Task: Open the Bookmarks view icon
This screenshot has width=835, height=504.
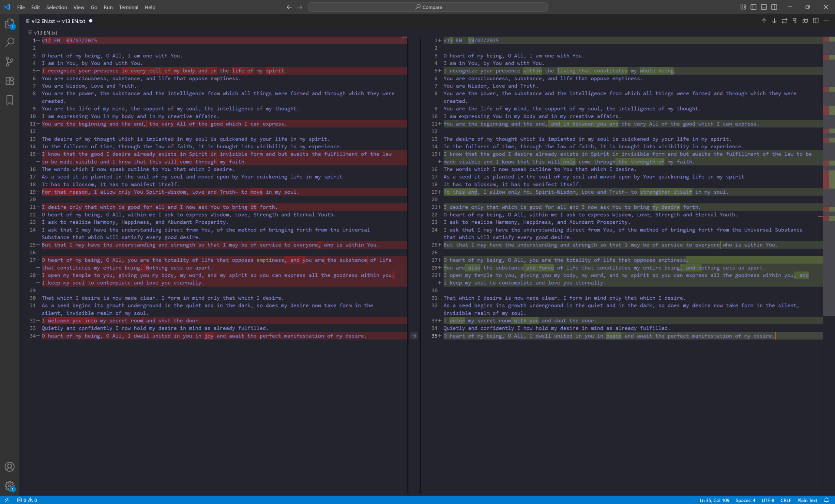Action: (9, 100)
